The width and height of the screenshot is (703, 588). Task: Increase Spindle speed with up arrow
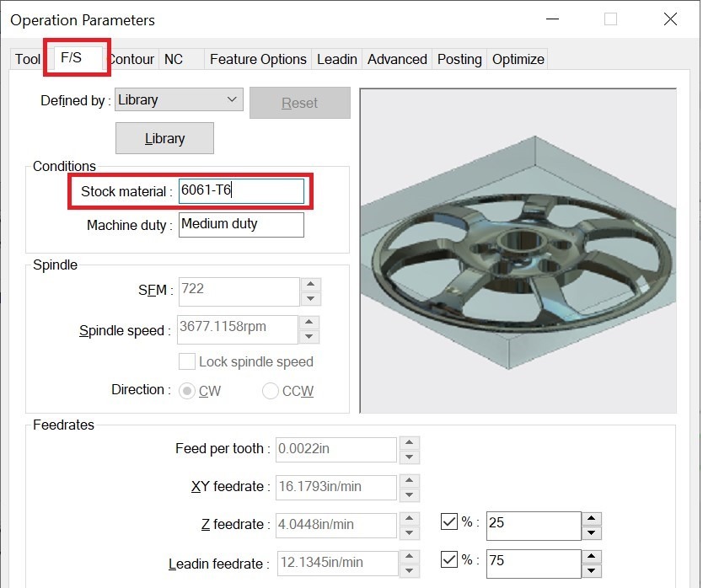pyautogui.click(x=309, y=323)
